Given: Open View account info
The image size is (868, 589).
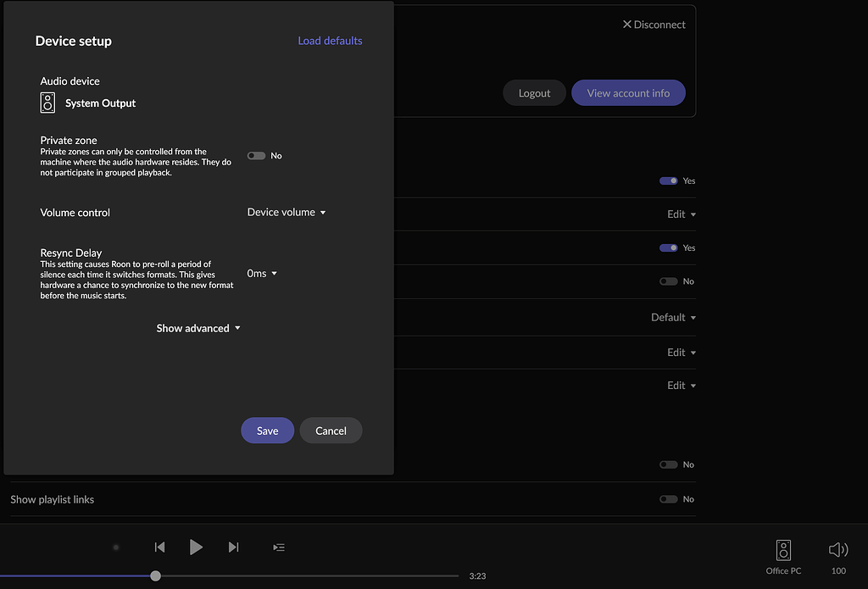Looking at the screenshot, I should tap(628, 92).
